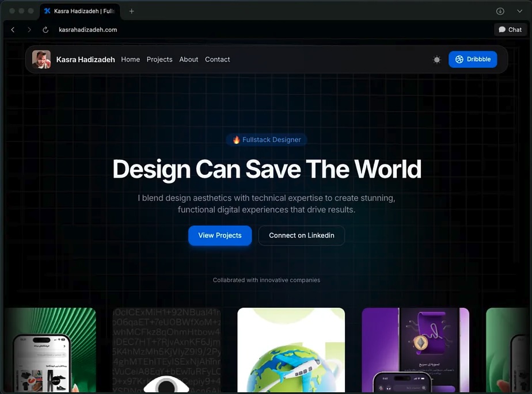The image size is (532, 394).
Task: Go to the About page link
Action: point(188,59)
